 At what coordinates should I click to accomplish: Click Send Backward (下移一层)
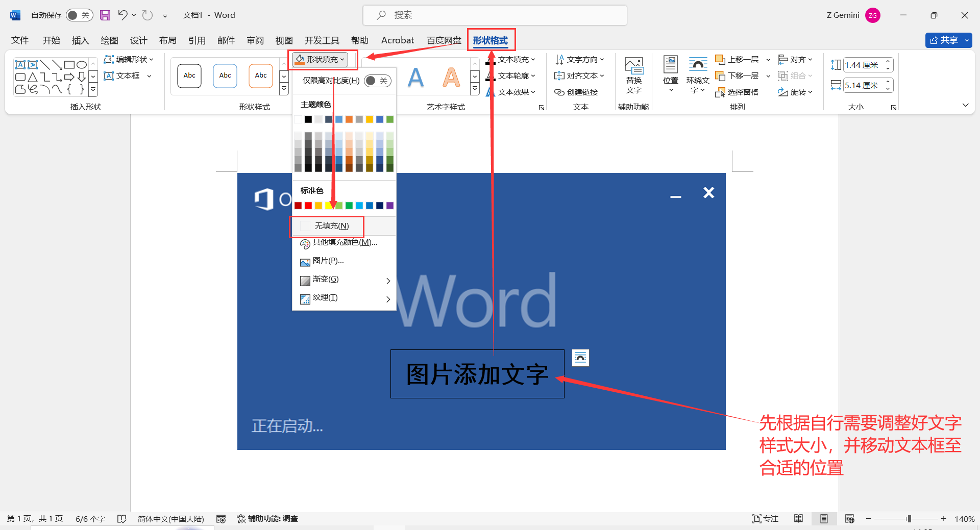tap(738, 76)
